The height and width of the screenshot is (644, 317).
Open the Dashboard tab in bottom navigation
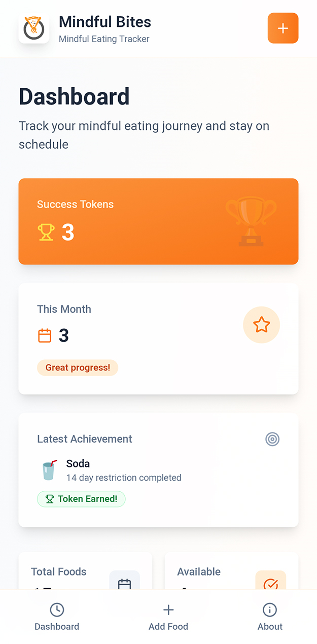tap(57, 617)
